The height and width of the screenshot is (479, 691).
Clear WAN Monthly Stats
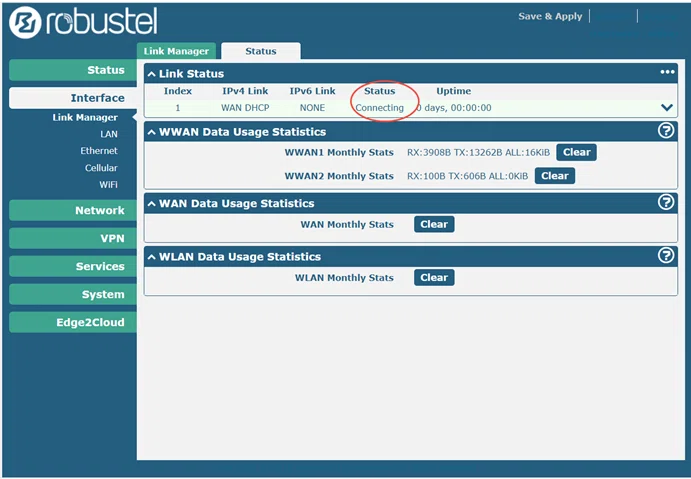pyautogui.click(x=434, y=224)
